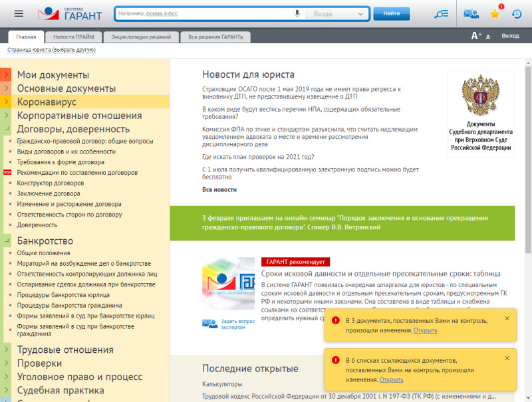Open link in 3 documents notification

[425, 330]
